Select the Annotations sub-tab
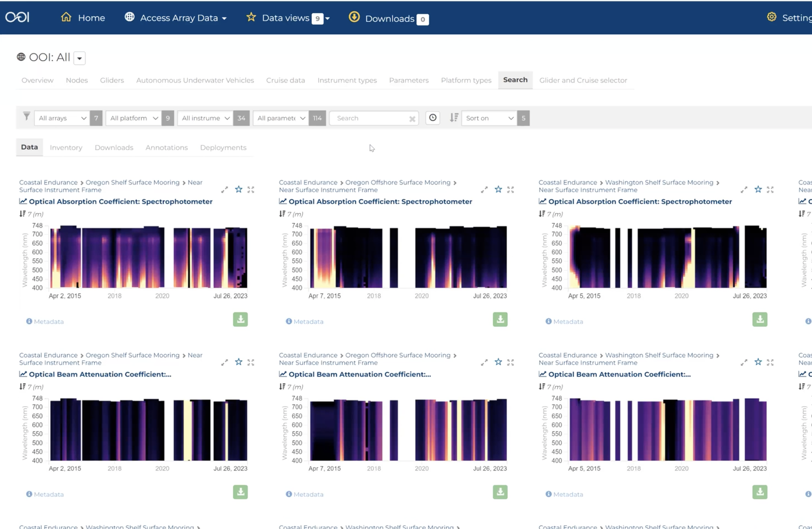The image size is (812, 529). 166,148
